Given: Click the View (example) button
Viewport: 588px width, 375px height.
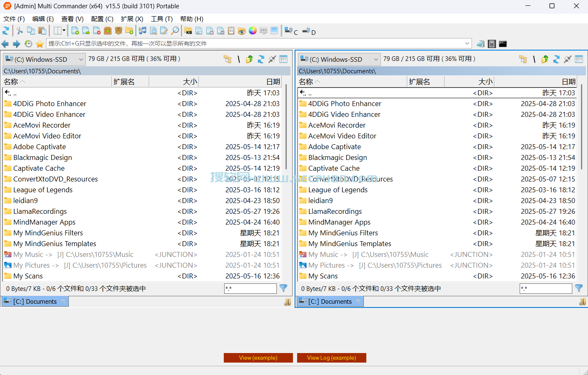Looking at the screenshot, I should click(x=258, y=358).
